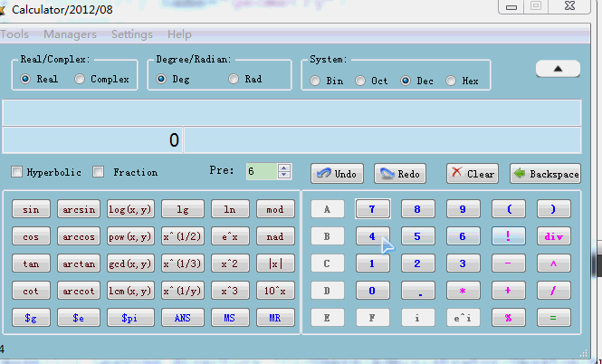Click the nad button
This screenshot has width=602, height=364.
click(275, 236)
